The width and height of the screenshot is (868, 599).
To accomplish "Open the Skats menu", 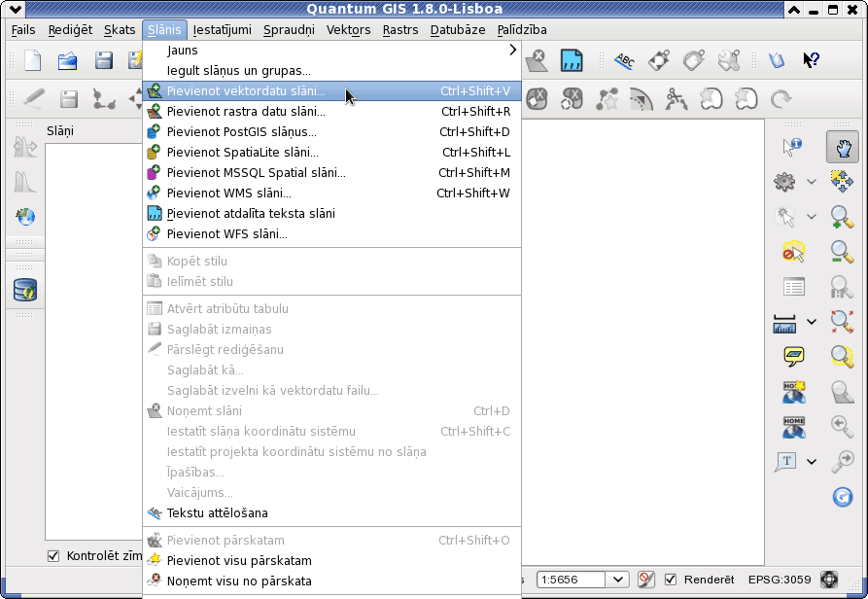I will (x=120, y=30).
